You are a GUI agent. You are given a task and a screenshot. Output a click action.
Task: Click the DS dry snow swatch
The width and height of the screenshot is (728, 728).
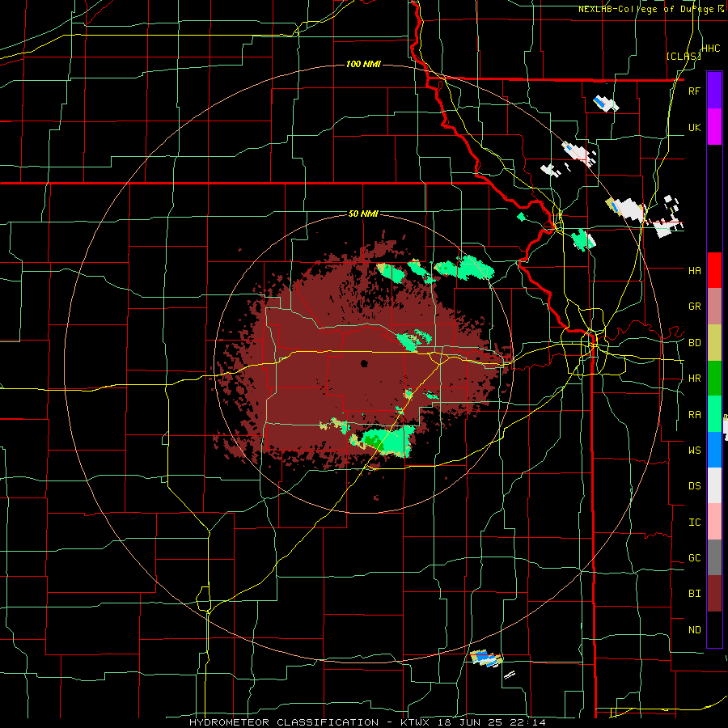[x=714, y=485]
